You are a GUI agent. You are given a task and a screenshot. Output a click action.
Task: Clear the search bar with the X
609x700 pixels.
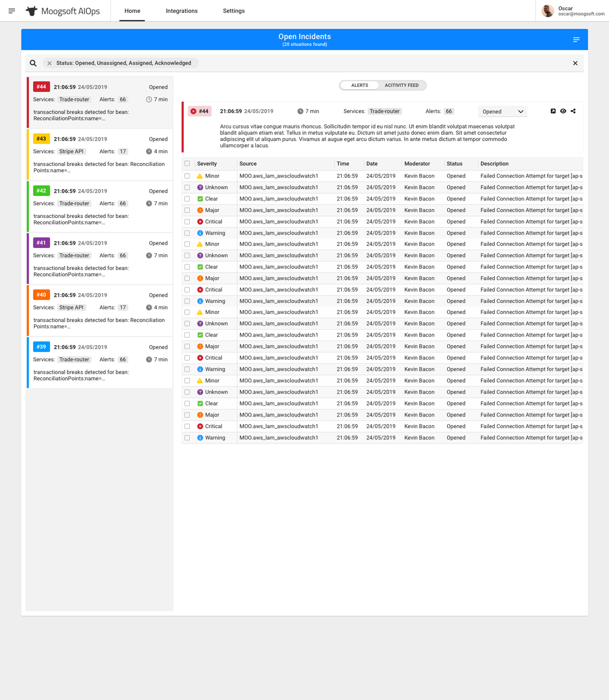575,63
